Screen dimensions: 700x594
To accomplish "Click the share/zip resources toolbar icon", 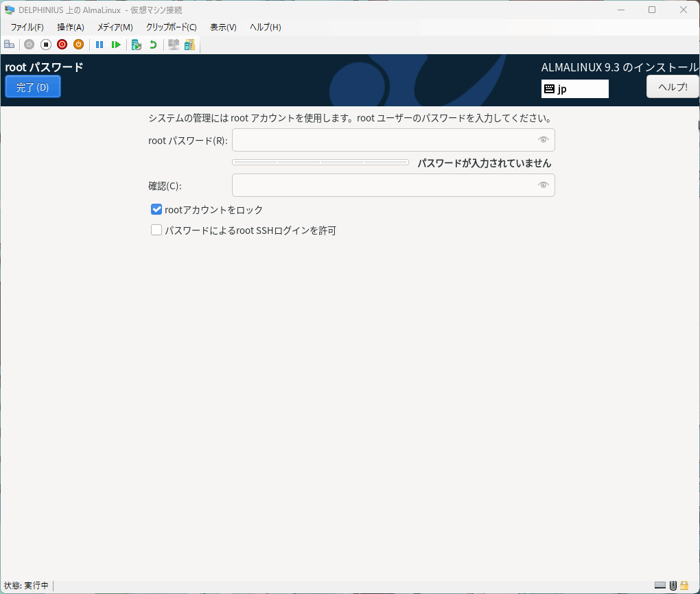I will tap(189, 44).
